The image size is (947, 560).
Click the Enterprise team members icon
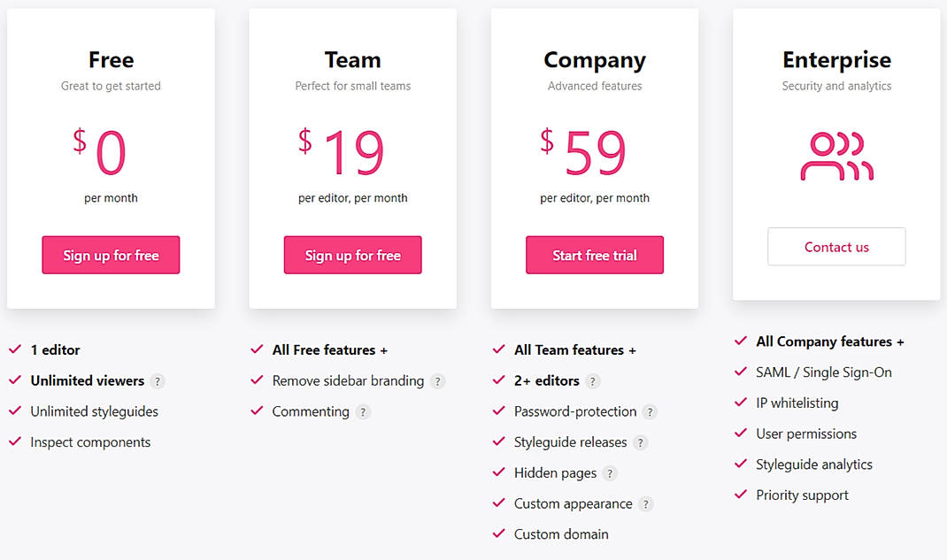coord(836,157)
